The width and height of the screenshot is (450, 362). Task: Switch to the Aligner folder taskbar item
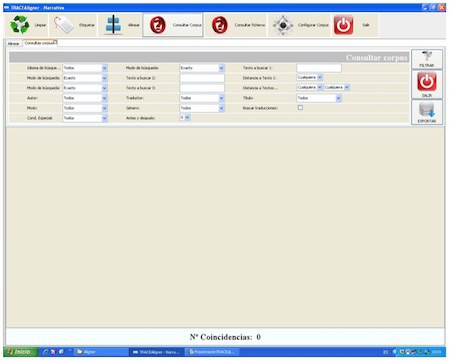point(101,352)
